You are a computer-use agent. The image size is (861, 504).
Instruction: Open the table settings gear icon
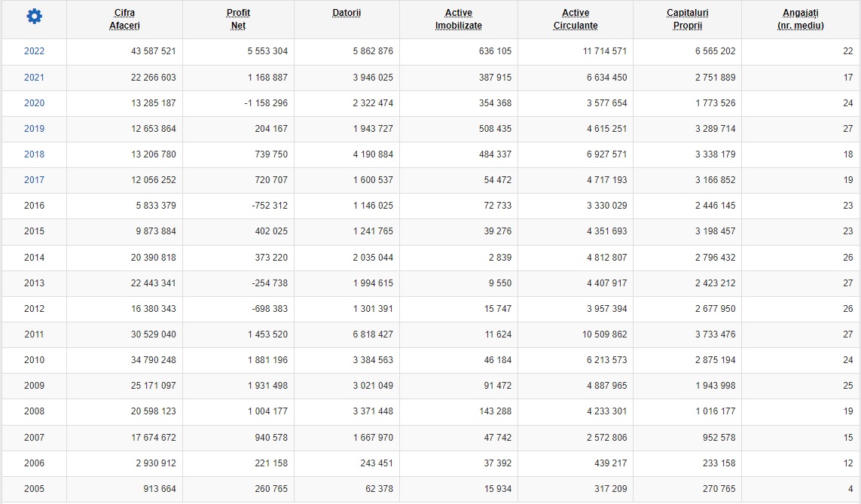click(34, 17)
